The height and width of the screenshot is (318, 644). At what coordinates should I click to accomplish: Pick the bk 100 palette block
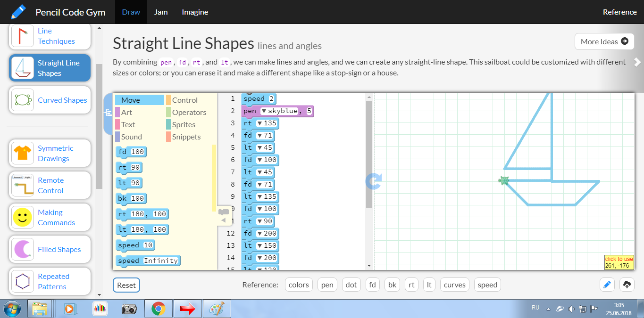(x=131, y=198)
